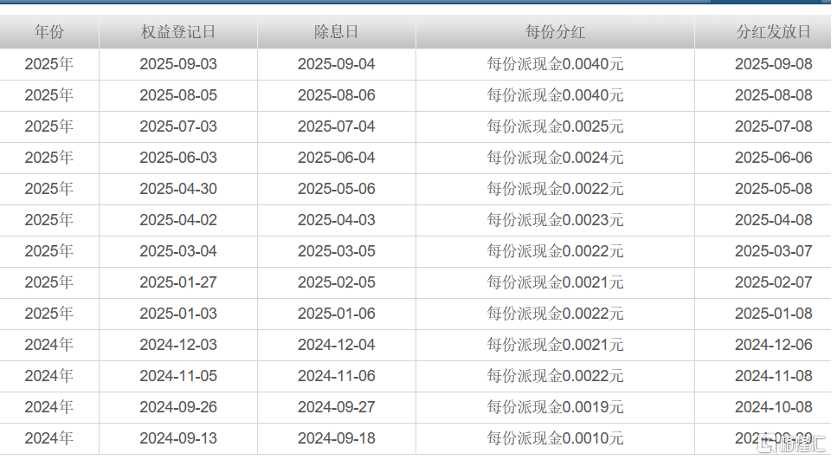Screen dimensions: 832x460
Task: Click the 除息日 column header
Action: click(x=336, y=32)
